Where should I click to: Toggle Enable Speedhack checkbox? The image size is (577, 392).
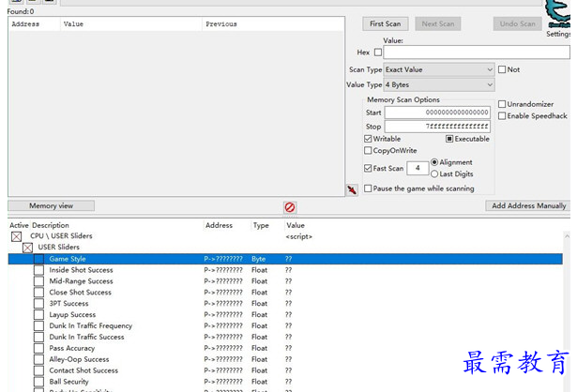(x=502, y=116)
